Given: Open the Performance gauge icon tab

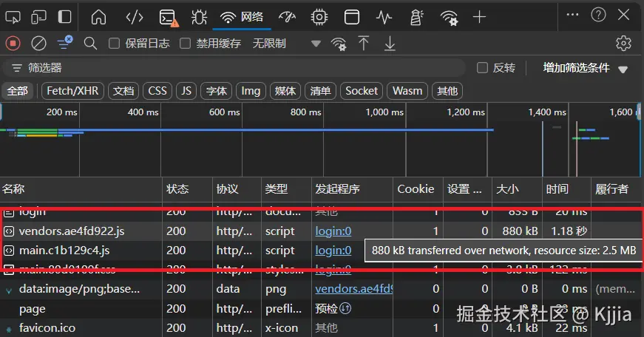Looking at the screenshot, I should tap(287, 17).
